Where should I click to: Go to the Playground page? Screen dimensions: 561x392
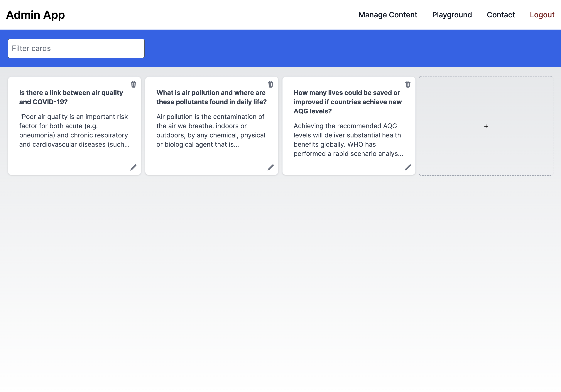tap(452, 15)
